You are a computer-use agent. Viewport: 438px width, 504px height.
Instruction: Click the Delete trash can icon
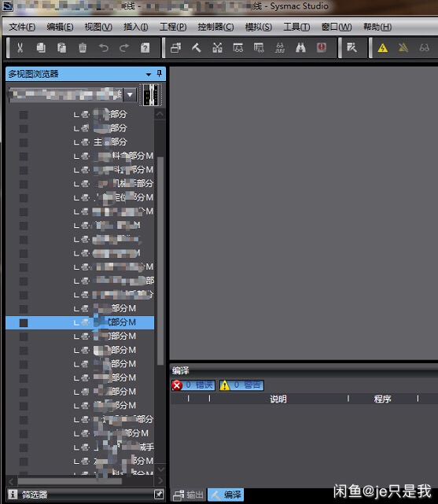coord(83,48)
